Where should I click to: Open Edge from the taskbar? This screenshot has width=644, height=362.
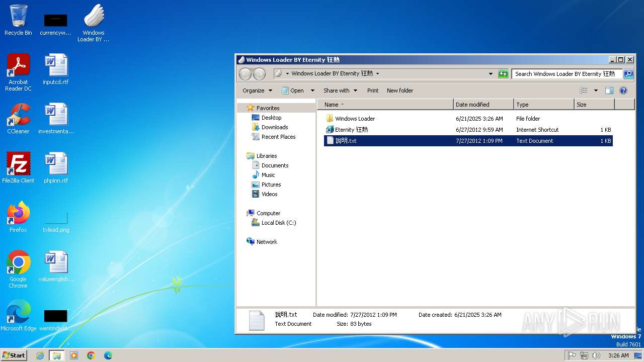pos(108,355)
